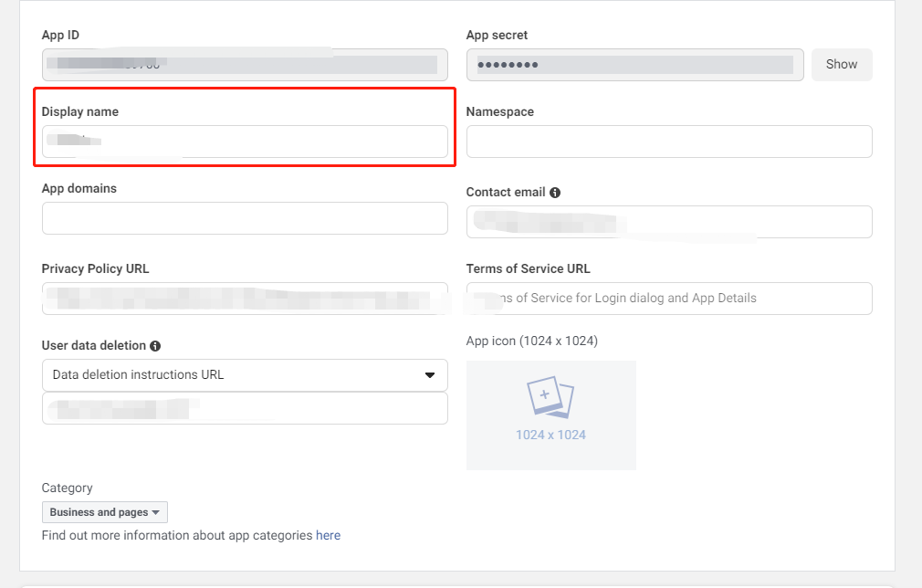
Task: Open the data deletion dropdown arrow
Action: pyautogui.click(x=430, y=375)
